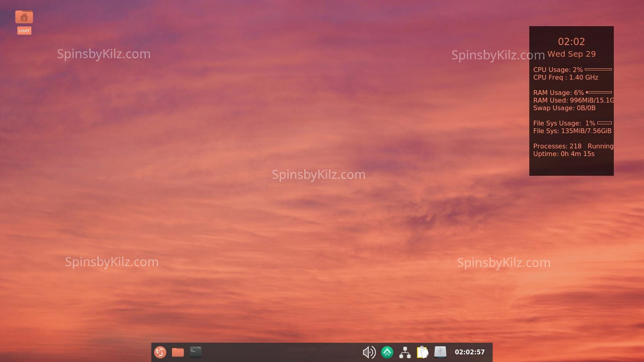Click the Swap Usage 0B/0B line

coord(564,108)
